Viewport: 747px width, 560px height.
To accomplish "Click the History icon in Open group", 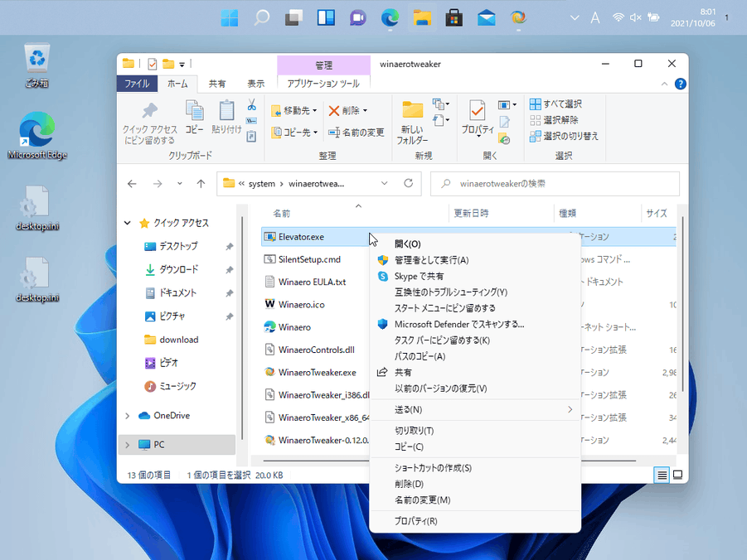I will point(504,138).
